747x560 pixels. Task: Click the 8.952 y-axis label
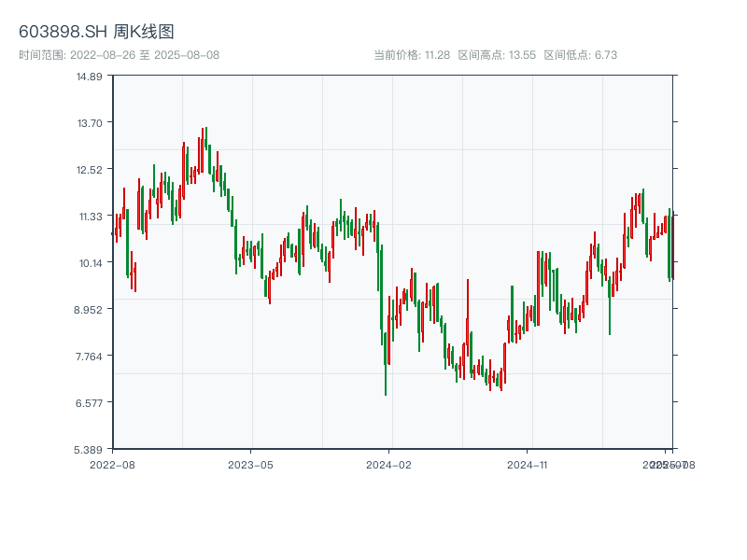[x=90, y=309]
